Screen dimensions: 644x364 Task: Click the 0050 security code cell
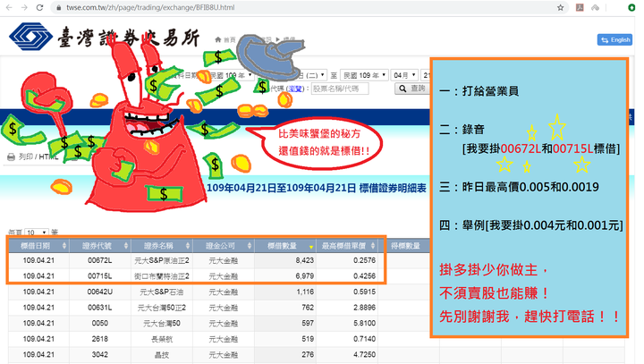point(100,323)
